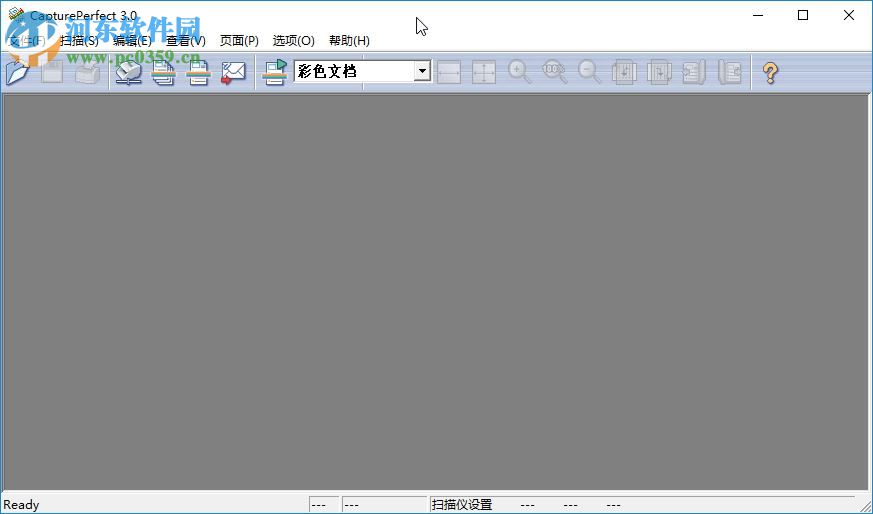This screenshot has height=514, width=873.
Task: Click the start scan job icon
Action: coord(274,72)
